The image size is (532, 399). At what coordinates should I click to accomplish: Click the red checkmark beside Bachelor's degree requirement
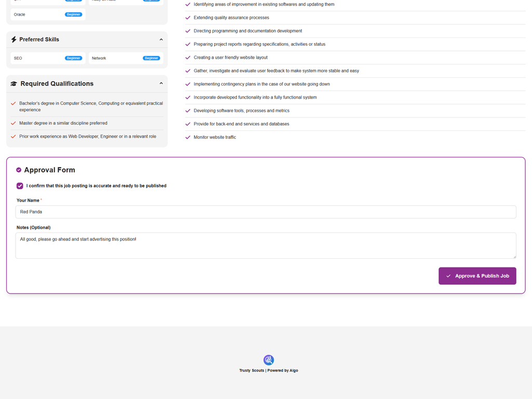14,103
